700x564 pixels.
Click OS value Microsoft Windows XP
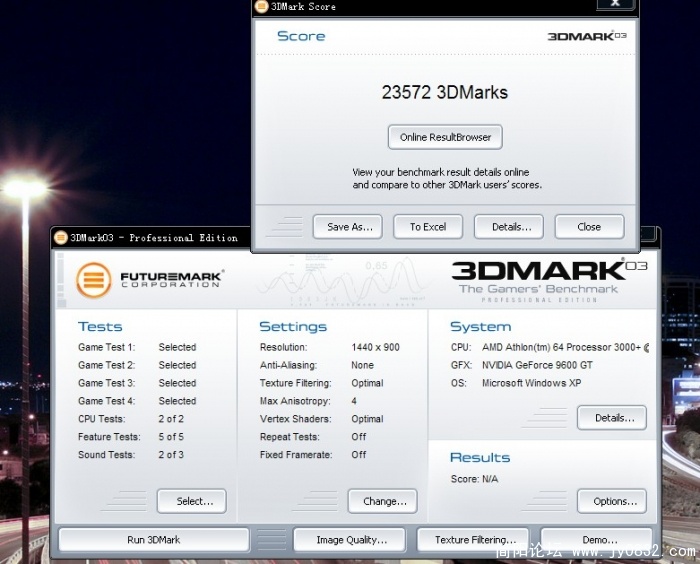(x=531, y=383)
